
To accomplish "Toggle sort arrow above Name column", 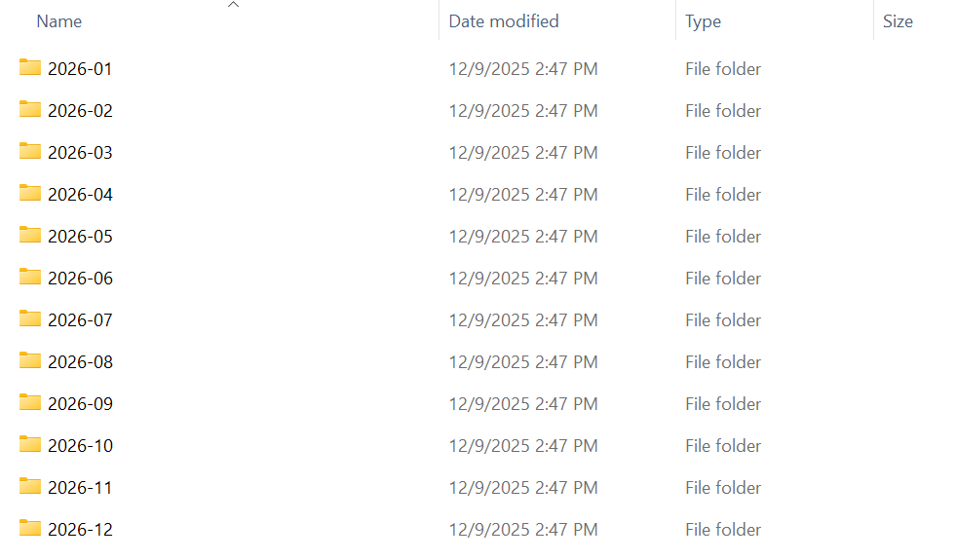I will tap(233, 5).
